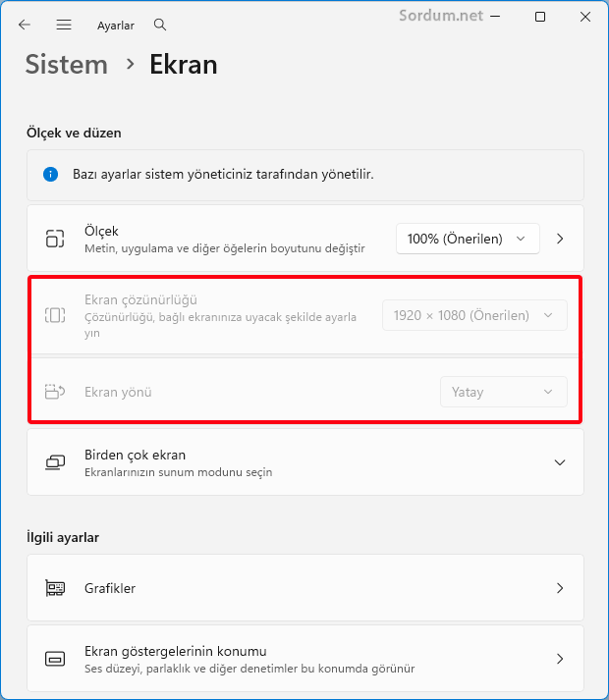Click the blue info icon

coord(51,174)
